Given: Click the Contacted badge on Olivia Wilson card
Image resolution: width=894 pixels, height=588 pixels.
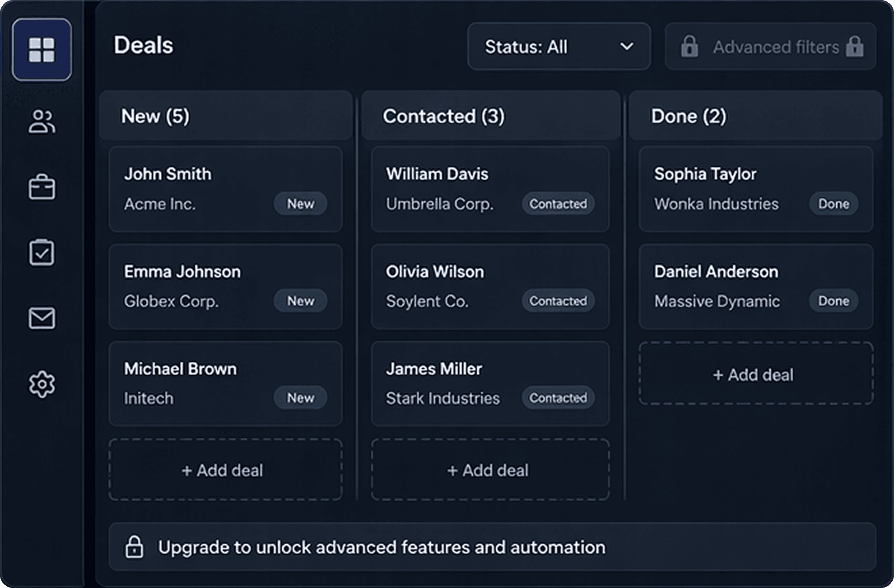Looking at the screenshot, I should (558, 301).
